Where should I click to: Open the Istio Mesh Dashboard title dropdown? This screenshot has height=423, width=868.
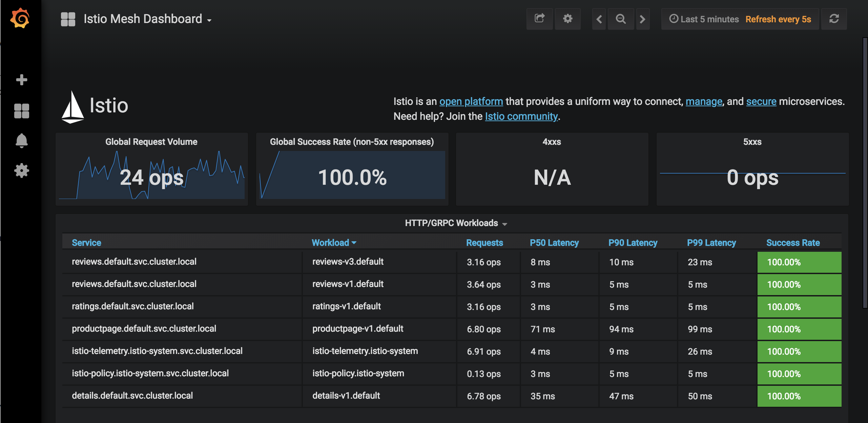click(x=209, y=20)
